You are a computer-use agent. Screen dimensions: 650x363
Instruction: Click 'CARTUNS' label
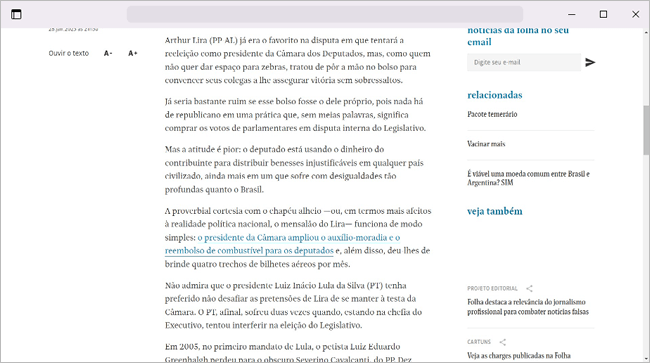pos(479,342)
